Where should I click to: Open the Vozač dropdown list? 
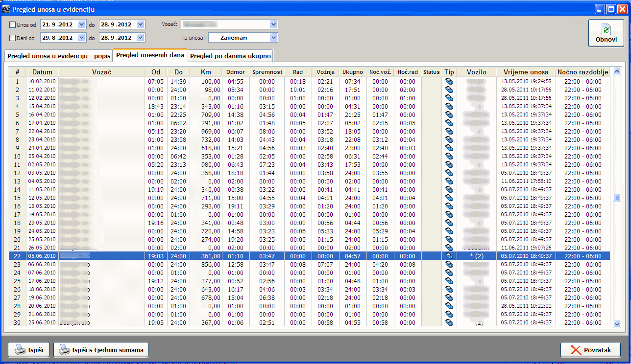273,24
